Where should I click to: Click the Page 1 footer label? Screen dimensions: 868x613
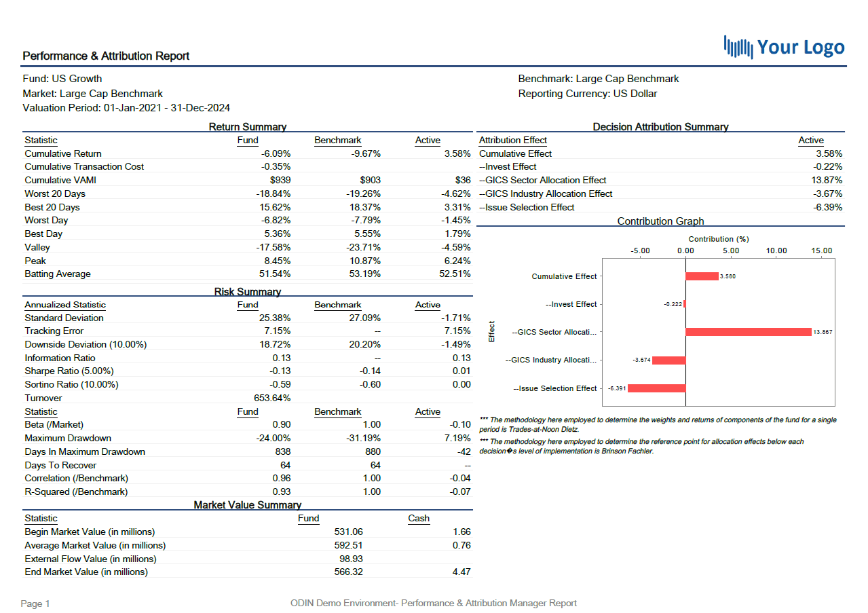click(x=35, y=603)
